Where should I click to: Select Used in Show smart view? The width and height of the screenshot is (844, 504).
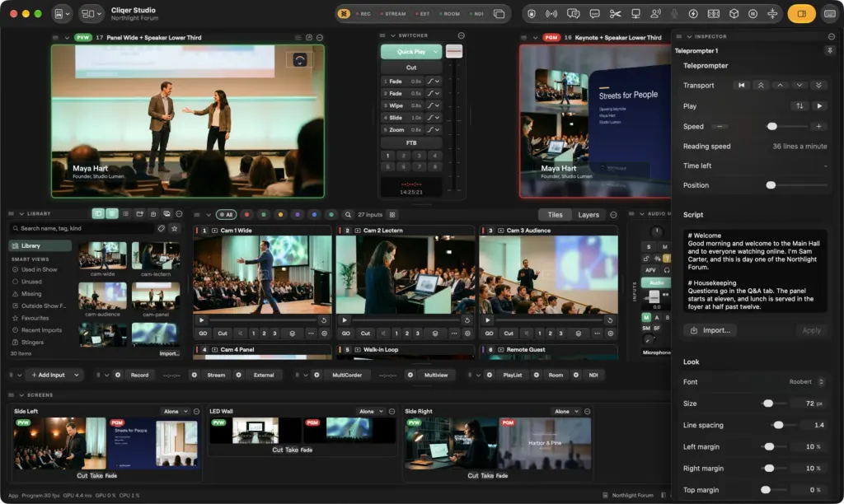[x=40, y=269]
